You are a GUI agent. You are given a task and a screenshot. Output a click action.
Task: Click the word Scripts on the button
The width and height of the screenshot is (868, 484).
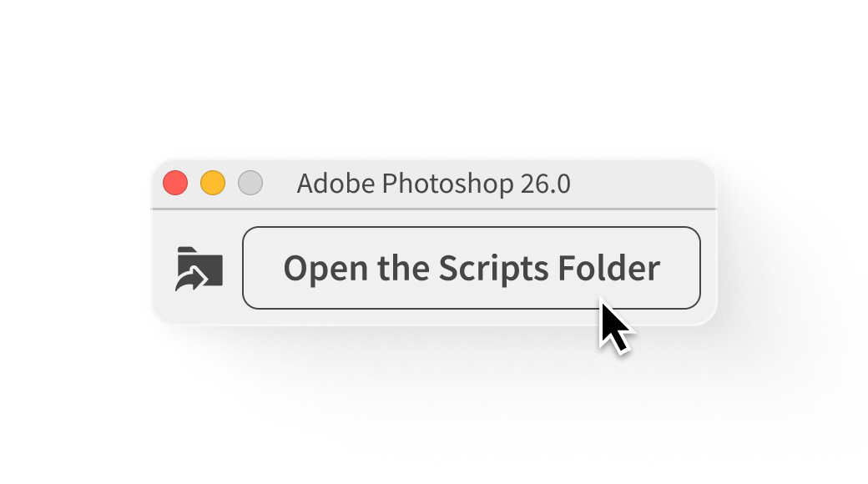point(482,269)
